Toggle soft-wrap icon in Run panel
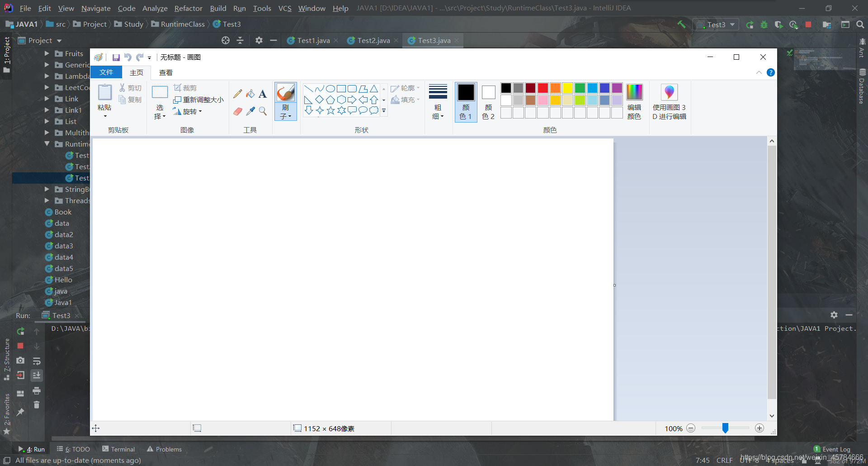 pos(37,361)
